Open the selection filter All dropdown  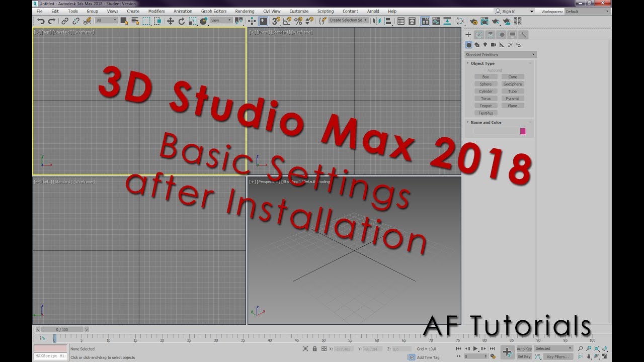point(107,21)
